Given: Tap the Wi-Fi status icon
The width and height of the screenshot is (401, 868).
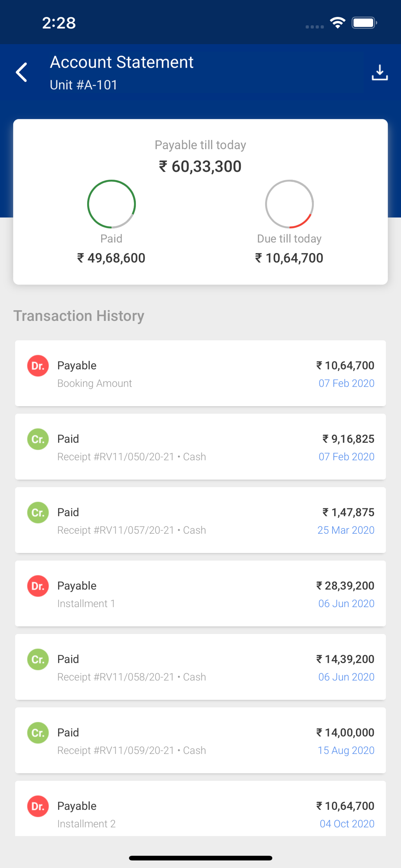Looking at the screenshot, I should (x=338, y=23).
